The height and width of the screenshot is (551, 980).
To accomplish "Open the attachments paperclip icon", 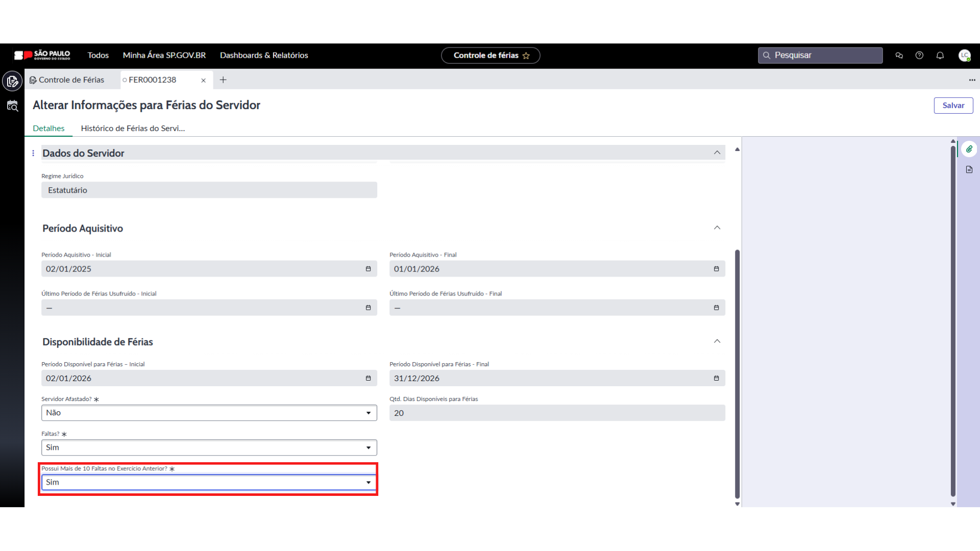I will click(969, 149).
